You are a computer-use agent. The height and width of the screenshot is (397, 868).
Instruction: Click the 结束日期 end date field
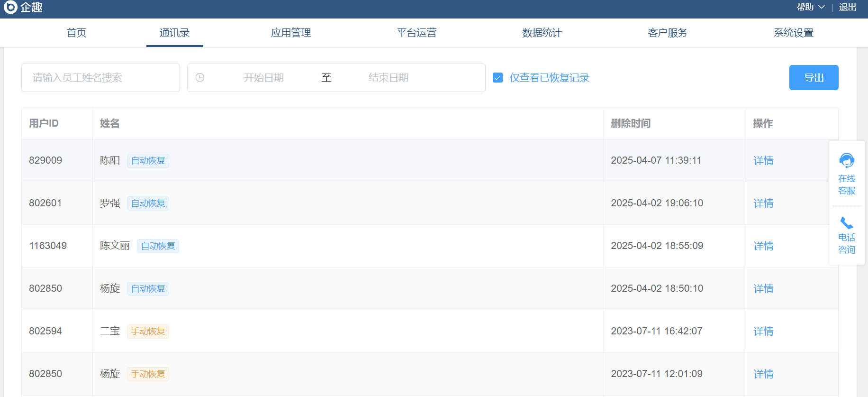(x=389, y=78)
